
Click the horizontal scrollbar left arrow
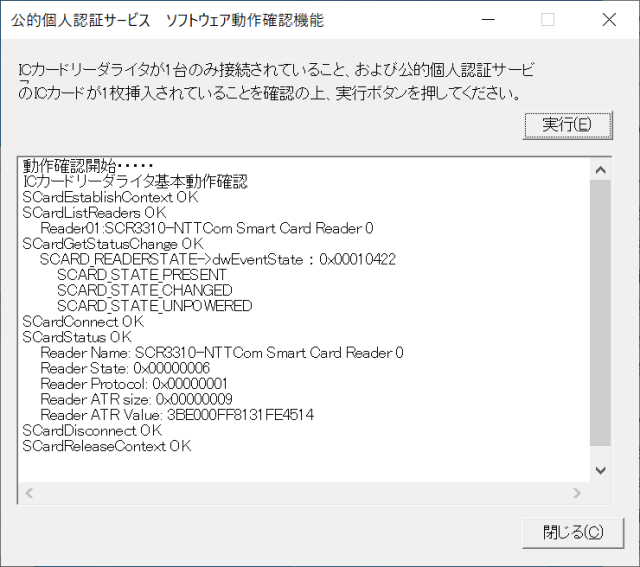coord(29,493)
